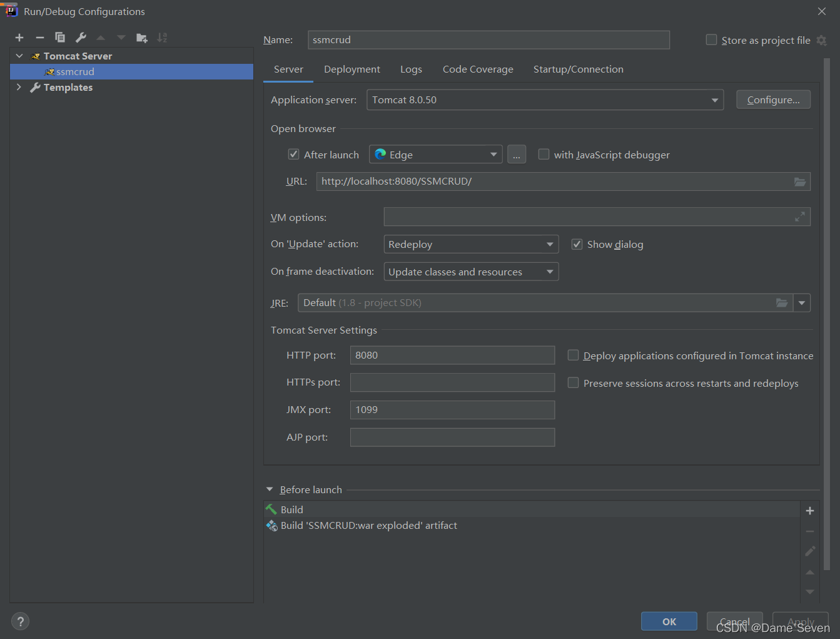Image resolution: width=840 pixels, height=639 pixels.
Task: Move configuration down arrow in left toolbar
Action: [x=121, y=38]
